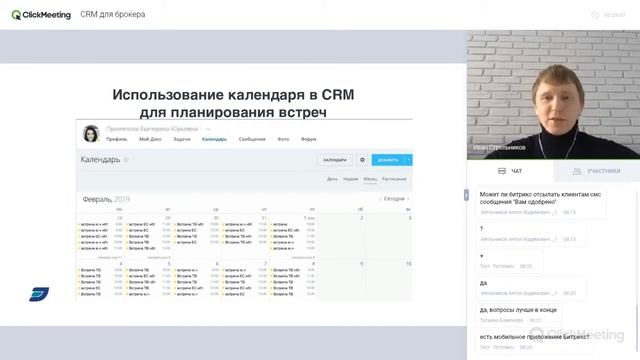
Task: Click the chat bubble icon beside ЧАТ
Action: [502, 171]
